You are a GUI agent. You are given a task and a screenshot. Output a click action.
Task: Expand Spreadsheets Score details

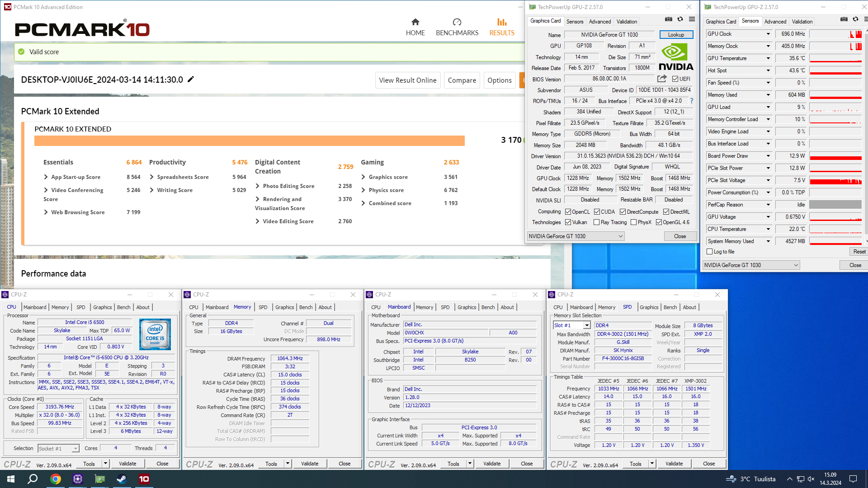point(152,177)
